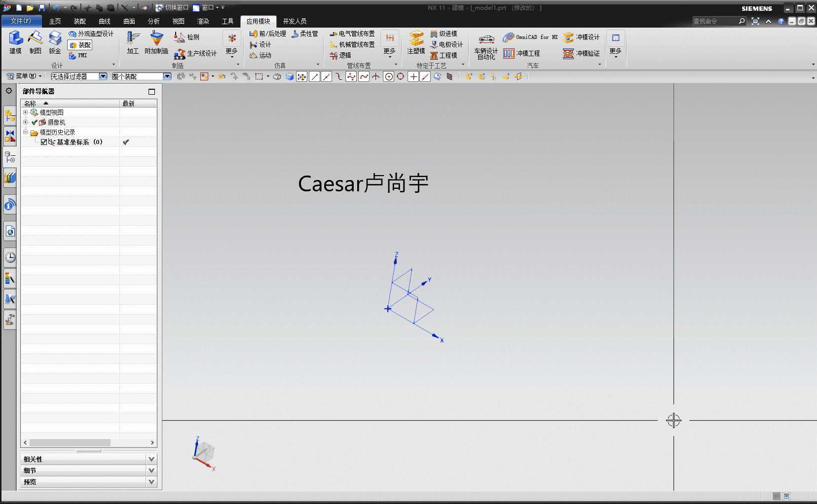Toggle snap to midpoint

click(327, 76)
